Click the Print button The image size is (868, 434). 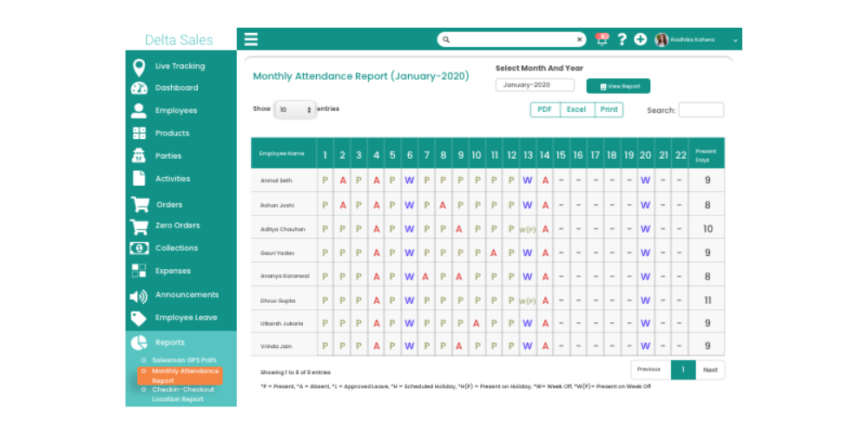coord(609,109)
